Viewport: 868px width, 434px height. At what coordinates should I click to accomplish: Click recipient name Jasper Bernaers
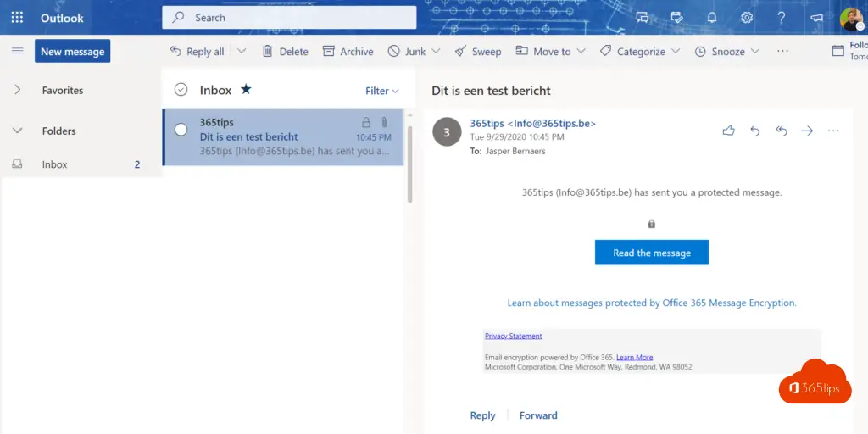[x=515, y=151]
